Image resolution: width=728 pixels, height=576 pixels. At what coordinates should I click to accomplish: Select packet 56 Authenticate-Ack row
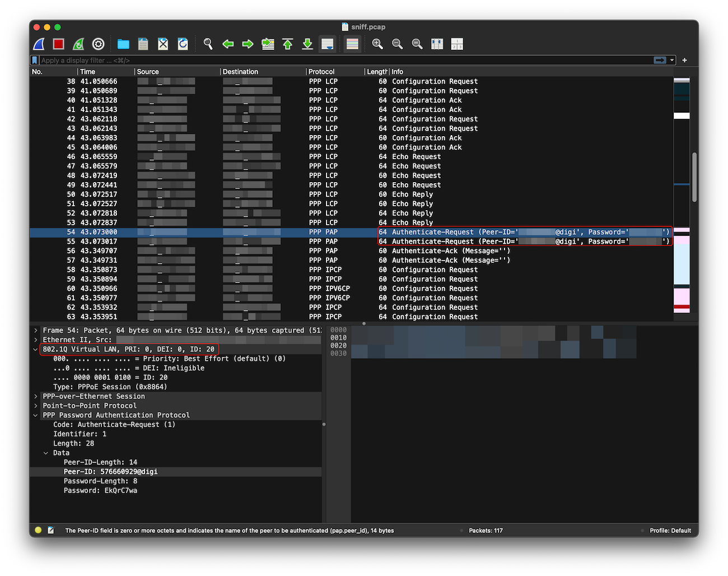[351, 251]
